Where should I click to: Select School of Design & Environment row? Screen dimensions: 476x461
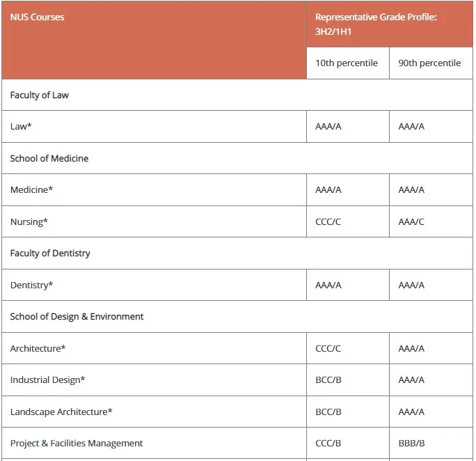point(237,317)
